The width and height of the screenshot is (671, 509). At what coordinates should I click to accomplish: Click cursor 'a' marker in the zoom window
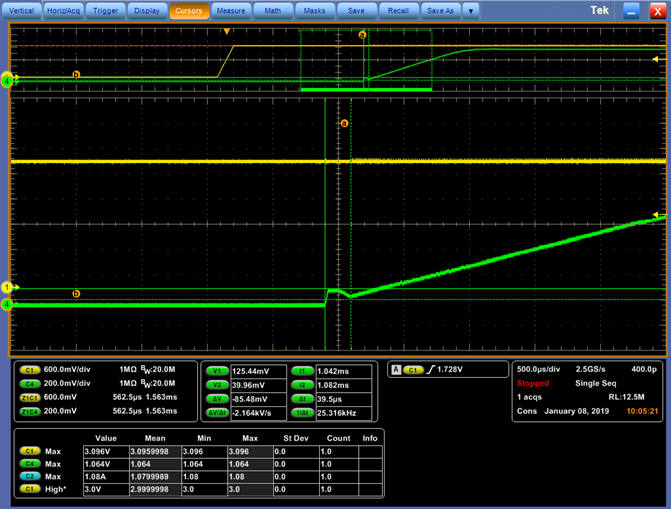(x=344, y=123)
